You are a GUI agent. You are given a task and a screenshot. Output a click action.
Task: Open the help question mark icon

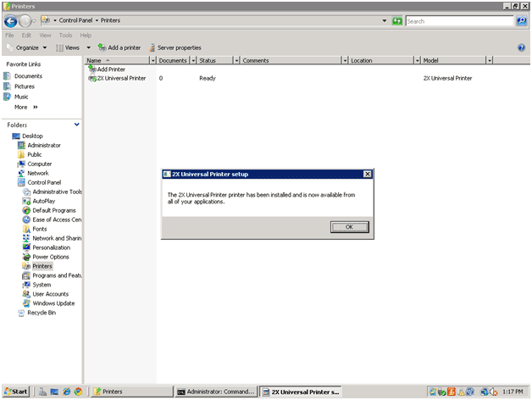(x=522, y=47)
